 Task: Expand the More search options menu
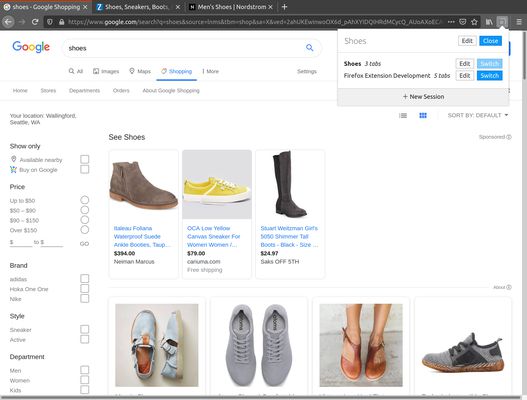tap(210, 71)
